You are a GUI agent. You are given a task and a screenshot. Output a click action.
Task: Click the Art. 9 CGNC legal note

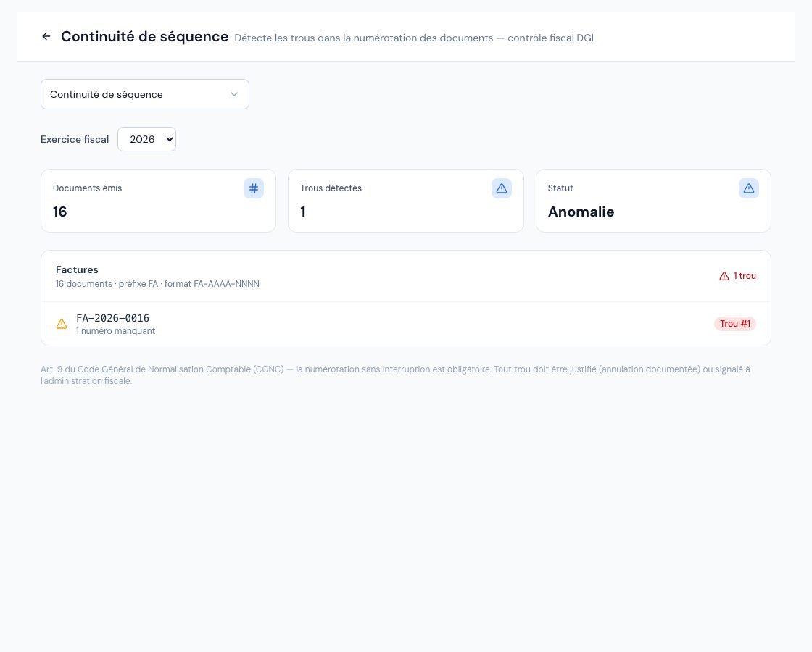[x=396, y=375]
